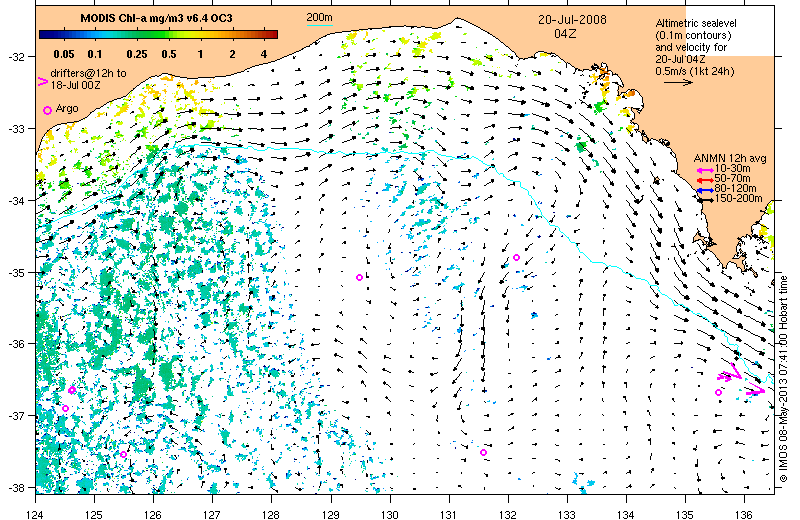Click Argo float marker near 135.6E, 36.7S

coord(718,392)
